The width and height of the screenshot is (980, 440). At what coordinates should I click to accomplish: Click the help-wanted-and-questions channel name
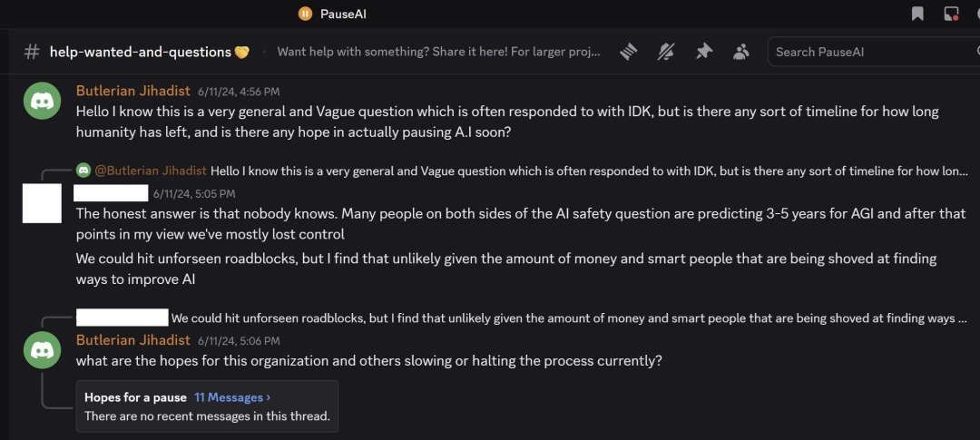pyautogui.click(x=141, y=52)
